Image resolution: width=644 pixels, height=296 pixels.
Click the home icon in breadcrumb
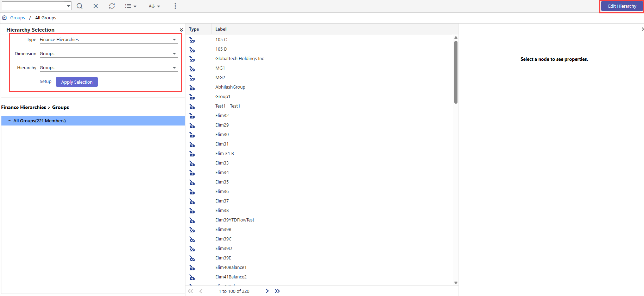[x=5, y=18]
